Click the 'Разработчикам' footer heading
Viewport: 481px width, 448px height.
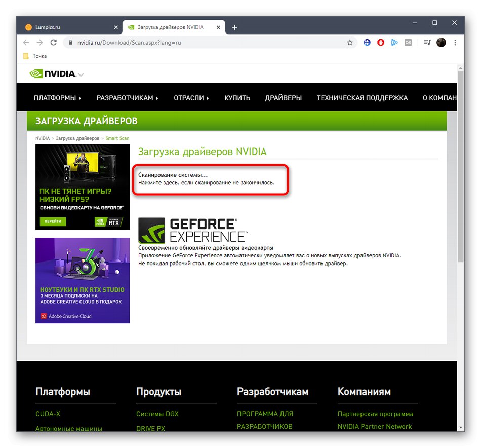click(x=272, y=392)
